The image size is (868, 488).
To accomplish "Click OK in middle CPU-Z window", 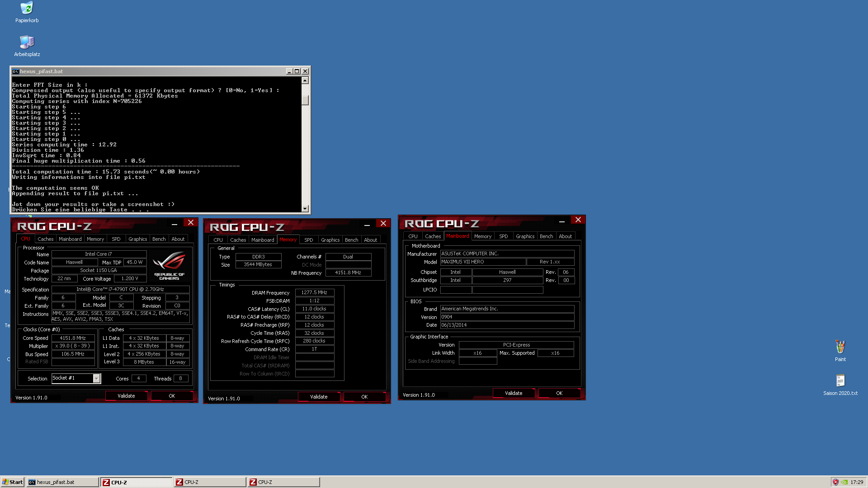I will tap(364, 397).
